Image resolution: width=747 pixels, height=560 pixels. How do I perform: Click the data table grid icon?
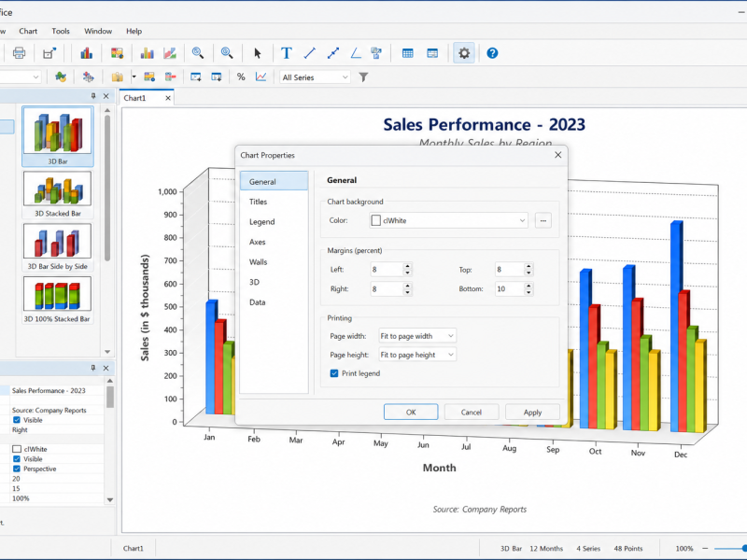coord(408,53)
